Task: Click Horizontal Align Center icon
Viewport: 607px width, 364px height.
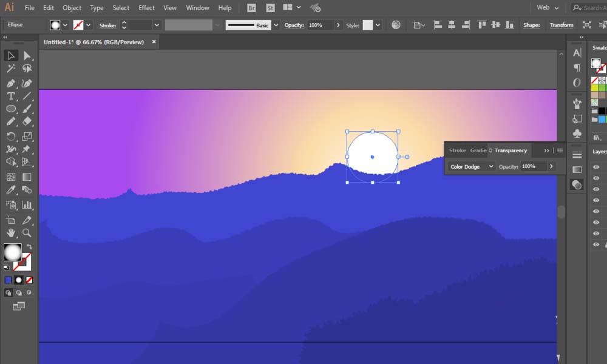Action: (452, 25)
